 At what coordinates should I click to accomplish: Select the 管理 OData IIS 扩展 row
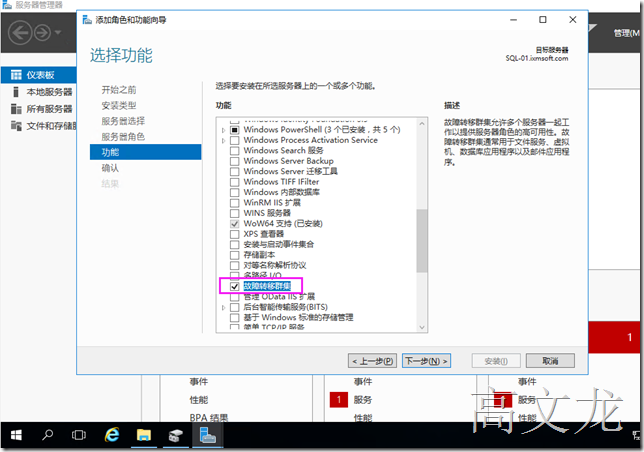coord(279,296)
